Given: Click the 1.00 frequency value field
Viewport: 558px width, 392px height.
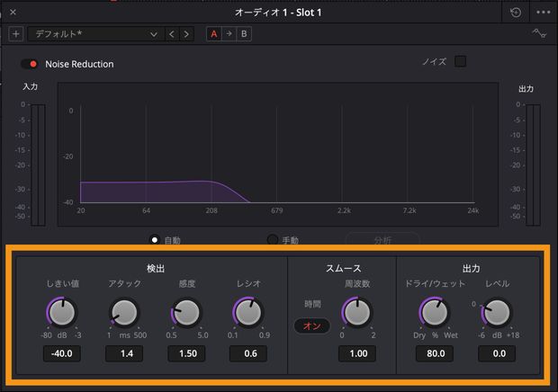Looking at the screenshot, I should click(x=357, y=353).
